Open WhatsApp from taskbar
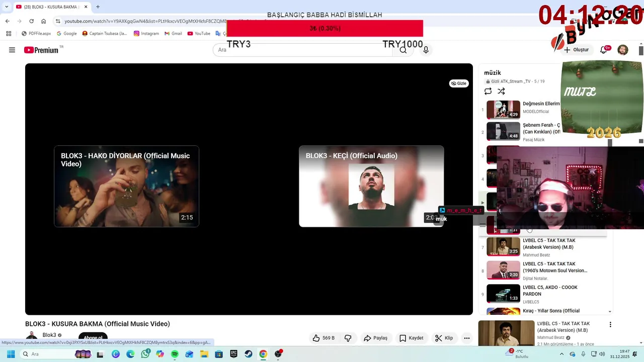 [x=145, y=354]
